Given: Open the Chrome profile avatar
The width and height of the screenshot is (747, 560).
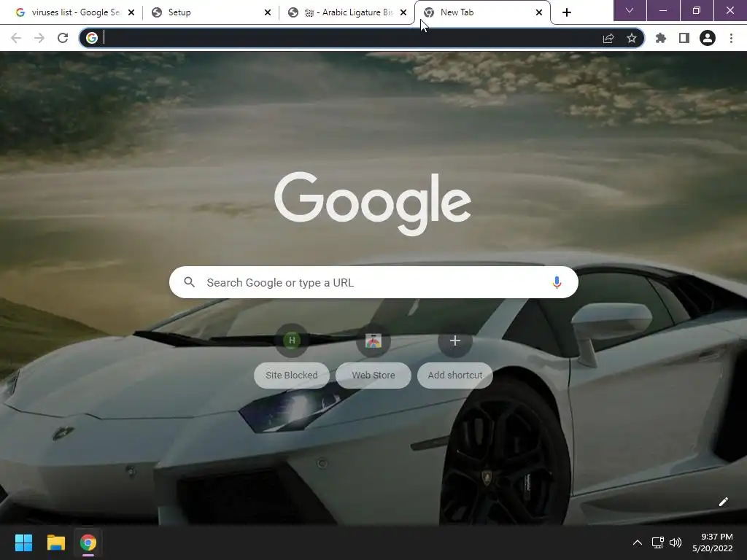Looking at the screenshot, I should tap(708, 38).
